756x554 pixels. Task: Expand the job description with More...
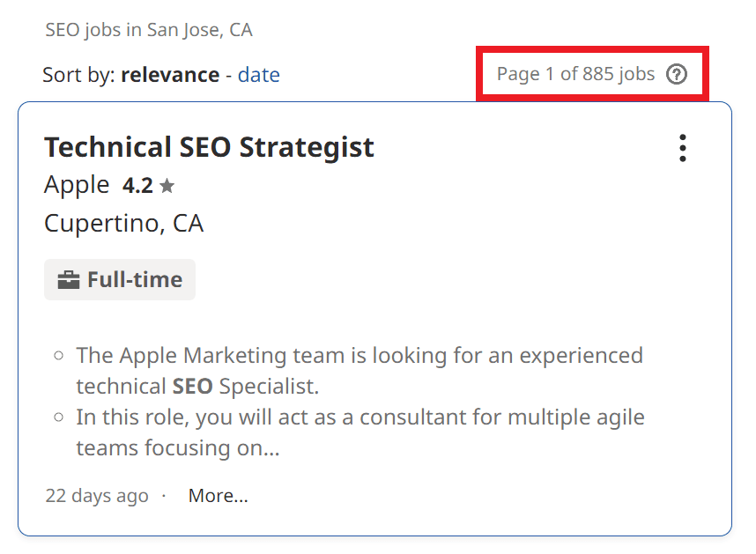[x=218, y=495]
